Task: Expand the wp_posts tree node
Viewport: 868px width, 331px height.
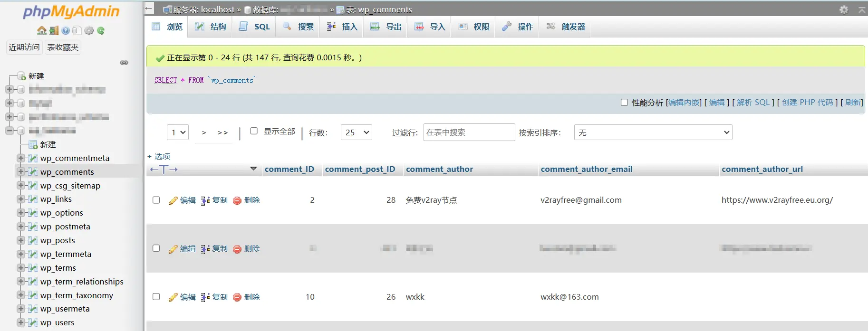Action: tap(20, 240)
